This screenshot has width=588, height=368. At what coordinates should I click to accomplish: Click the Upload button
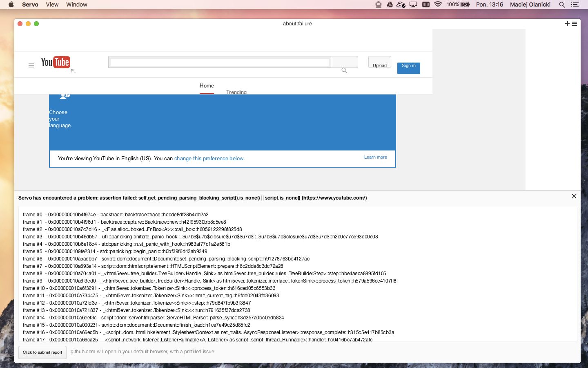pos(380,62)
